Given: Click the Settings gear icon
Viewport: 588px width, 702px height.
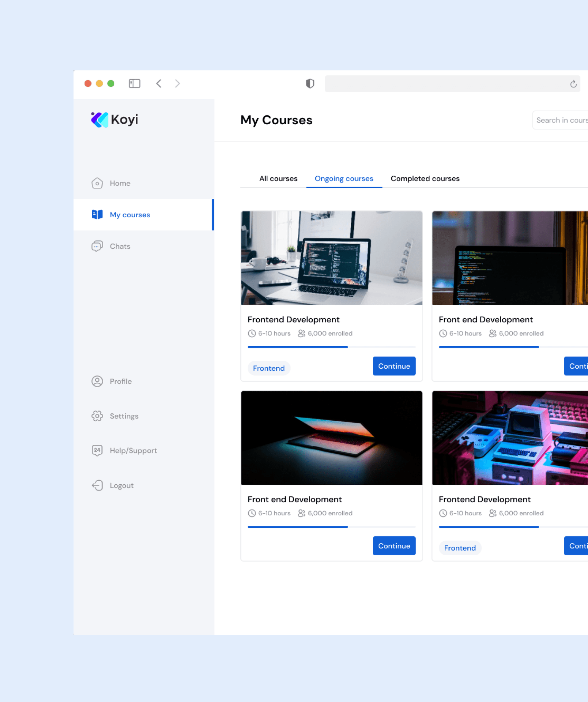Looking at the screenshot, I should point(97,416).
